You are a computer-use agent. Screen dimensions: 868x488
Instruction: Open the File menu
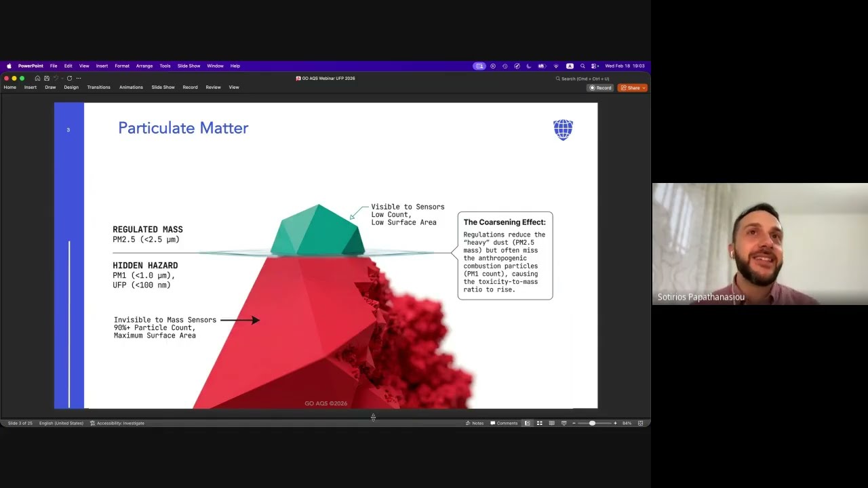click(x=54, y=66)
